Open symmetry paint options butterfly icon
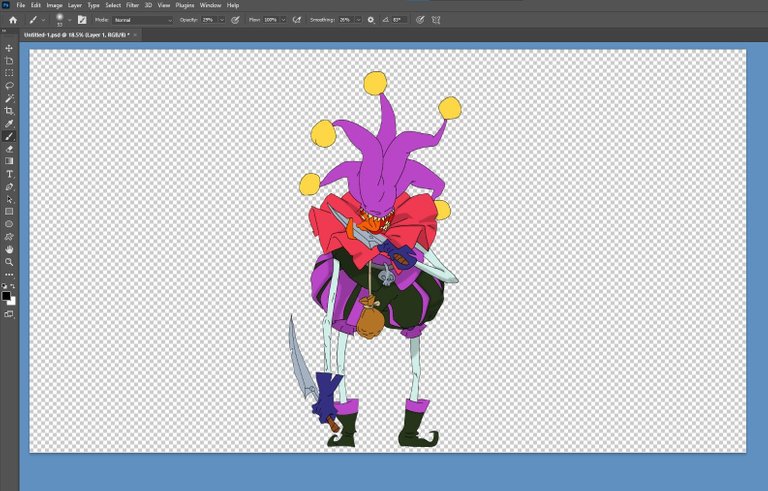This screenshot has width=768, height=491. click(x=436, y=20)
